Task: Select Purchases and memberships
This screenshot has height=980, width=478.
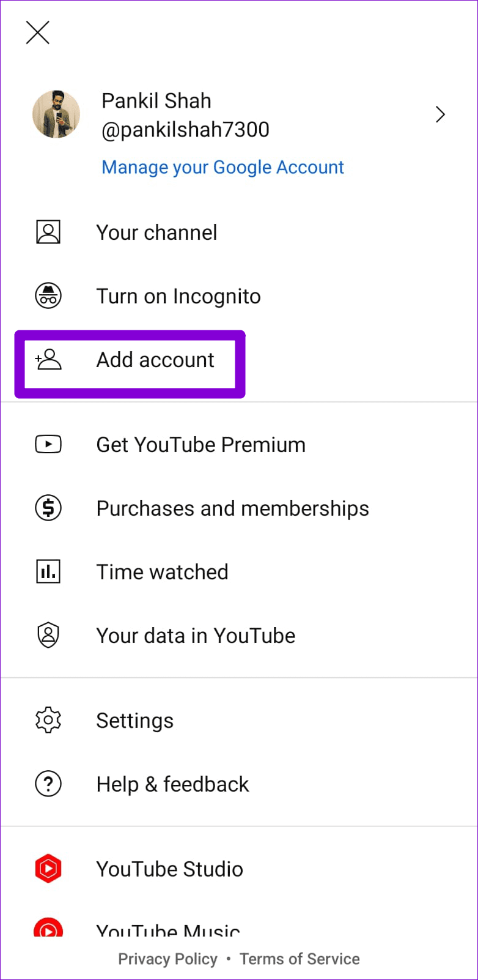Action: pyautogui.click(x=232, y=508)
